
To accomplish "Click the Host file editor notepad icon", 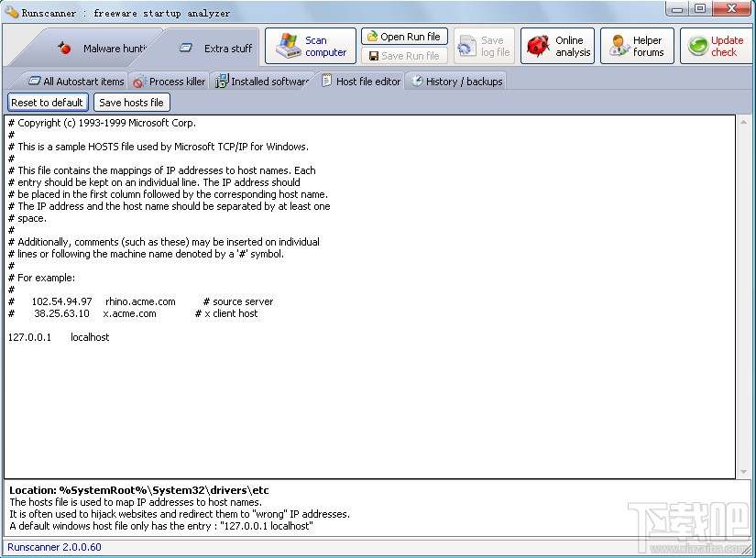I will [x=324, y=81].
